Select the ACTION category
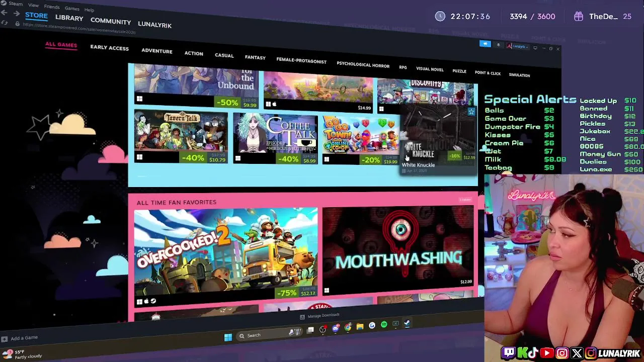Screen dimensions: 644x362 coord(194,53)
